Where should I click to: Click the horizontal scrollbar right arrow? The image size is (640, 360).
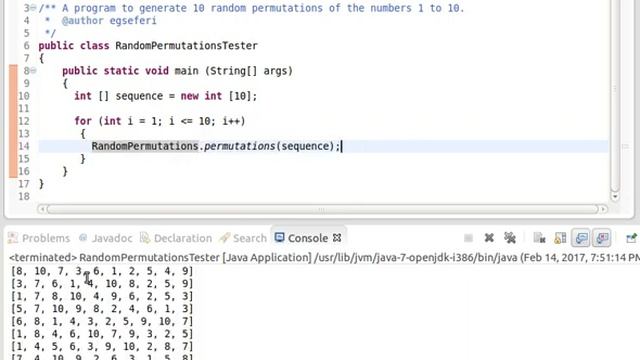603,209
